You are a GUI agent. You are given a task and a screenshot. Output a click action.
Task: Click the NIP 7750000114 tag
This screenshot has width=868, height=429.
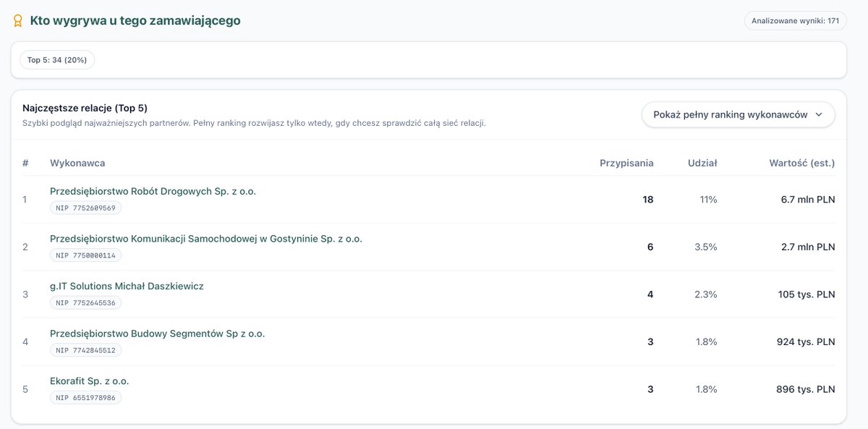(85, 255)
